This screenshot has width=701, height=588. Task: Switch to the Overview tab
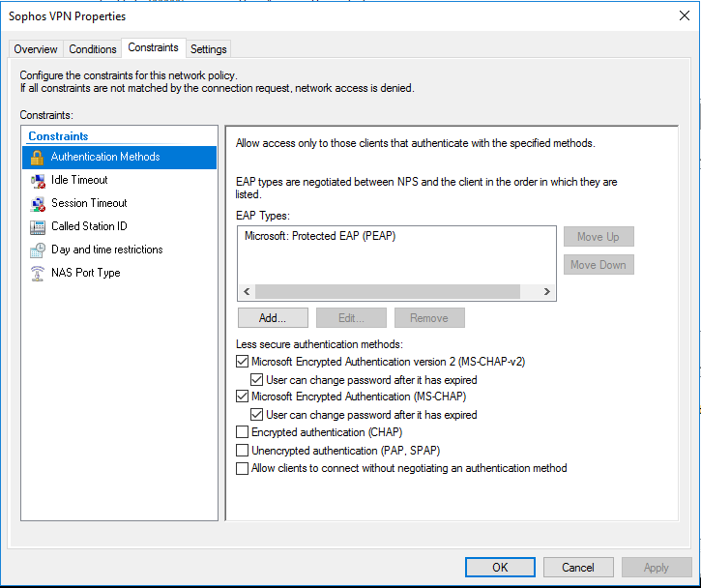(36, 49)
